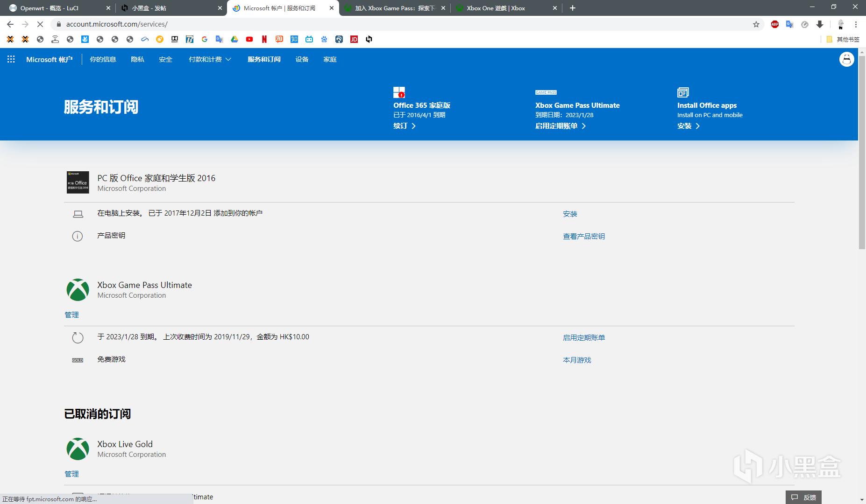Open the 隐私 nav item

[x=137, y=59]
